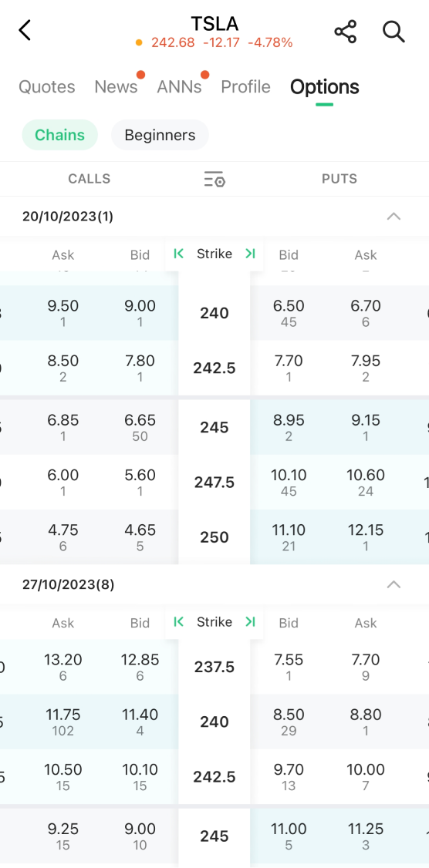Screen dimensions: 429x868
Task: Open the News tab
Action: coord(116,87)
